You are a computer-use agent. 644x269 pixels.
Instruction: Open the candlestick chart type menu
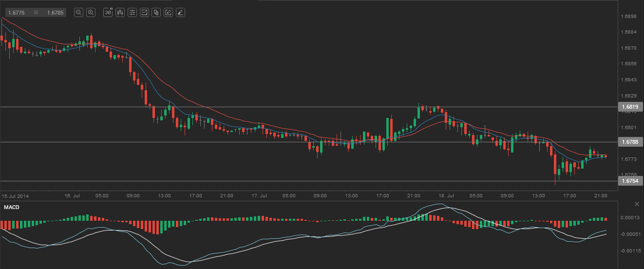point(120,13)
